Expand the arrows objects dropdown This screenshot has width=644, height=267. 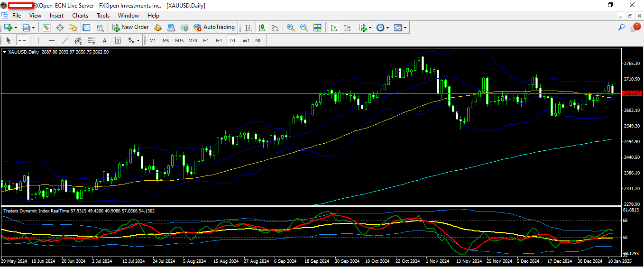pos(138,40)
